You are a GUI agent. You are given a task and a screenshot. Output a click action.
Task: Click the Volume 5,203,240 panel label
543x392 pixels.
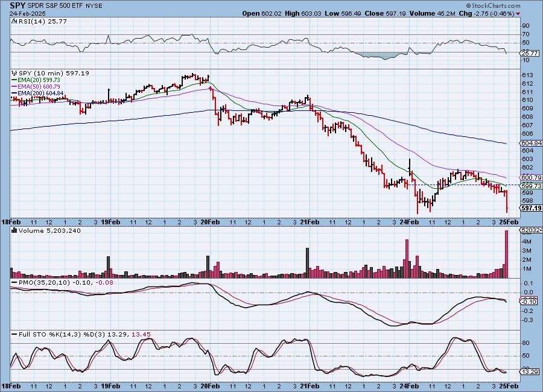[49, 230]
